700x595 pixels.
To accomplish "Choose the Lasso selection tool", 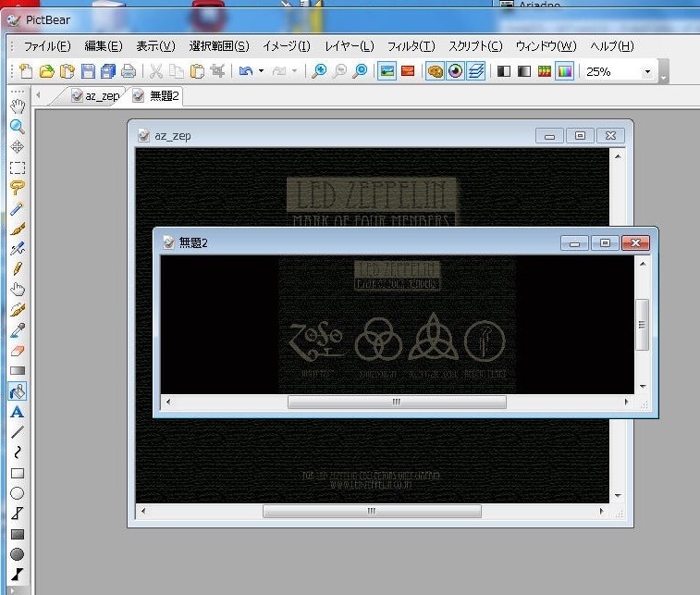I will 18,188.
